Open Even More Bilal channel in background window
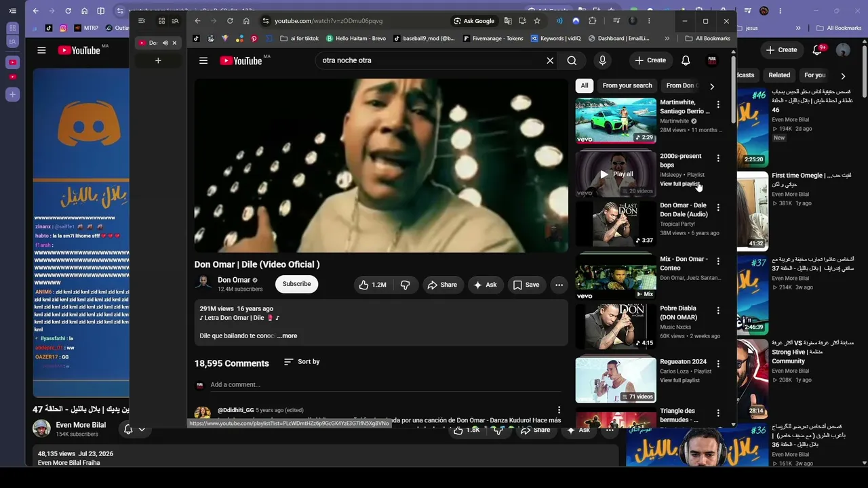Screen dimensions: 868x488 coord(81,425)
